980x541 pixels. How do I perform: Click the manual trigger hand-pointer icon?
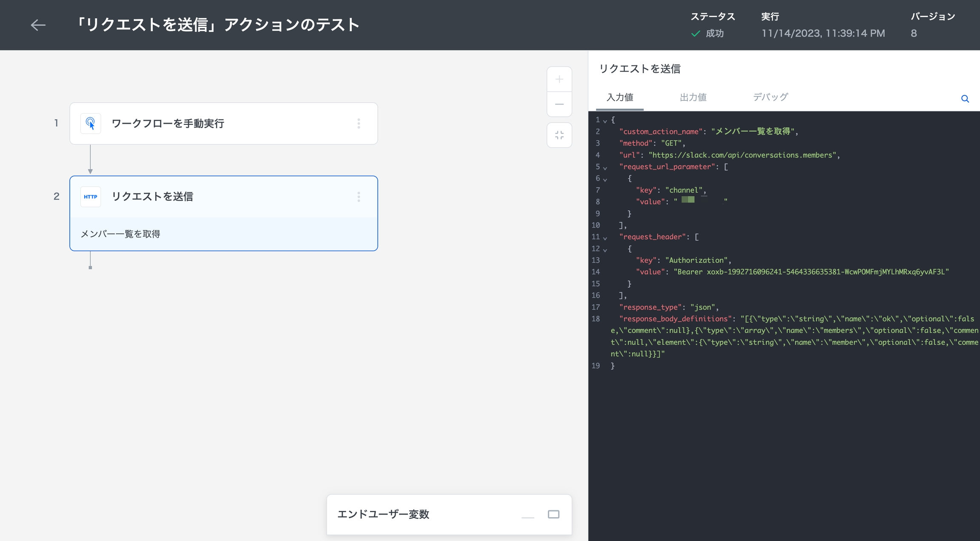[x=91, y=123]
